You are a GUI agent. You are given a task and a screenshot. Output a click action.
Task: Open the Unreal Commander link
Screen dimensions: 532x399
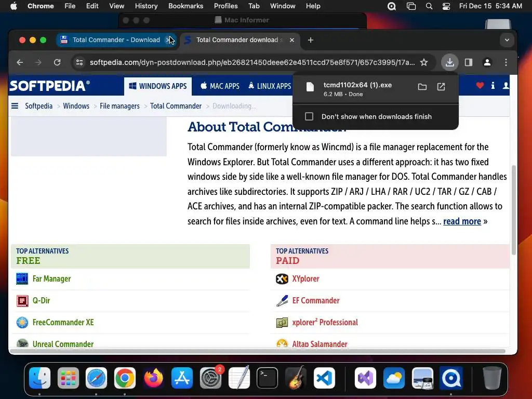click(x=63, y=344)
